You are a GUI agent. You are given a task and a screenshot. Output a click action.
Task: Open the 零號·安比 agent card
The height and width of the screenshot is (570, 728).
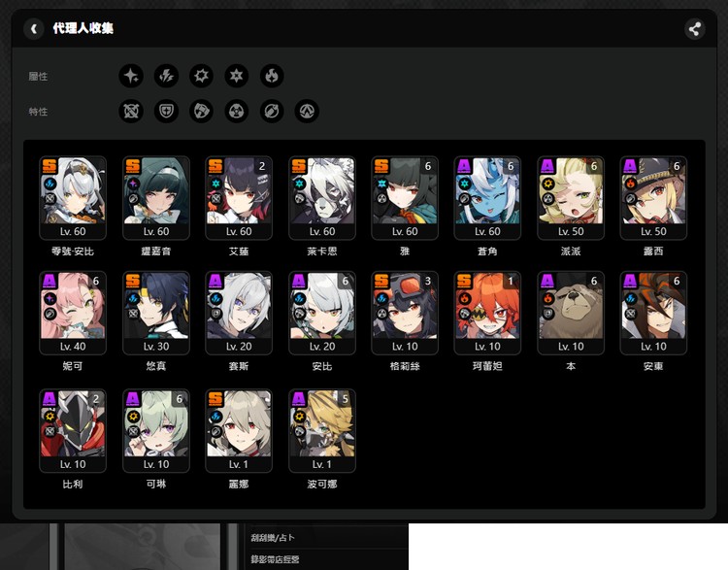73,198
